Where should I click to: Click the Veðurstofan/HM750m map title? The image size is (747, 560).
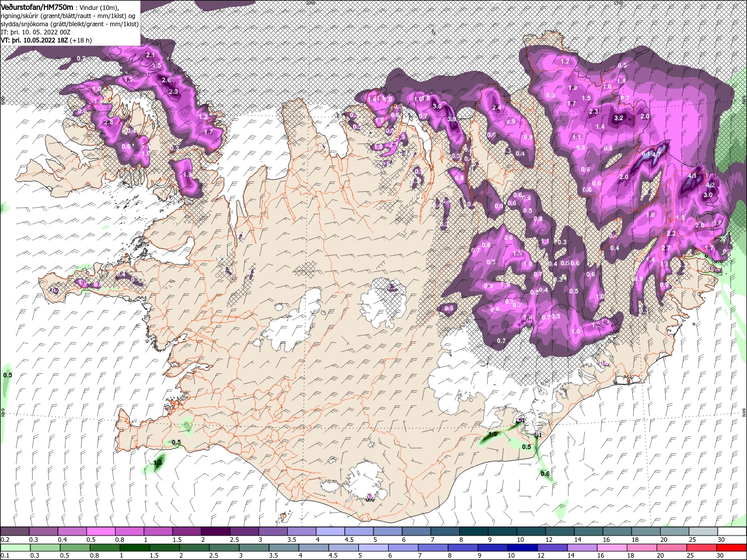coord(37,6)
